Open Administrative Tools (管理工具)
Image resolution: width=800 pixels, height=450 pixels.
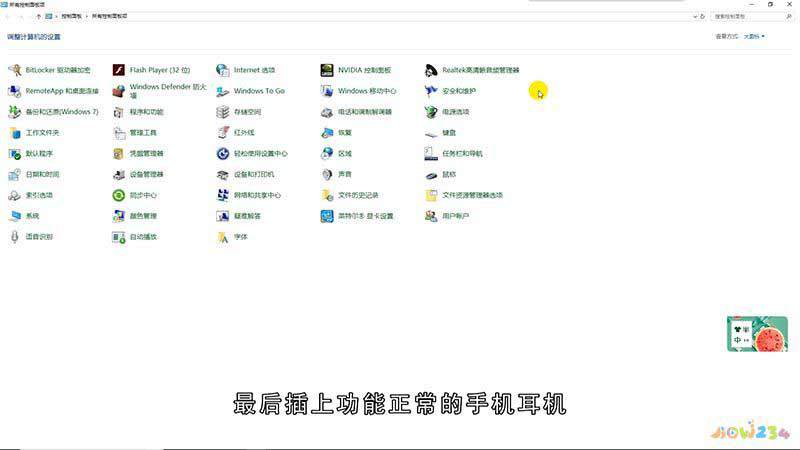coord(135,133)
